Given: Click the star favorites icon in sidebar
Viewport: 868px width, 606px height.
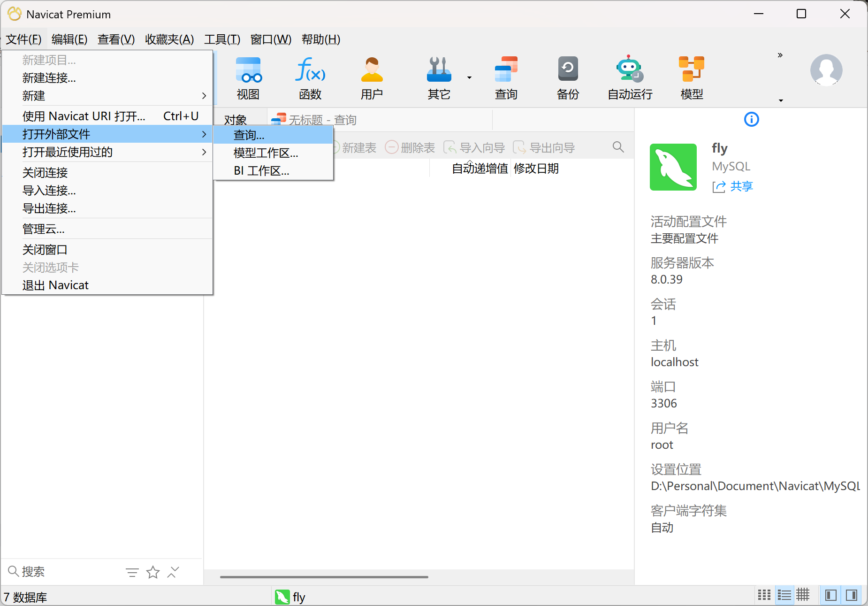Looking at the screenshot, I should tap(153, 572).
